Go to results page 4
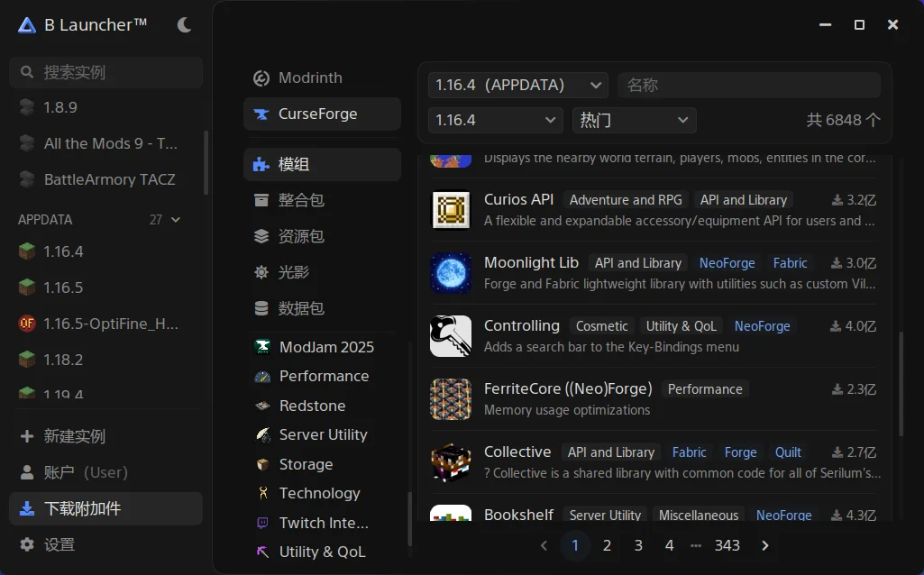 [669, 545]
